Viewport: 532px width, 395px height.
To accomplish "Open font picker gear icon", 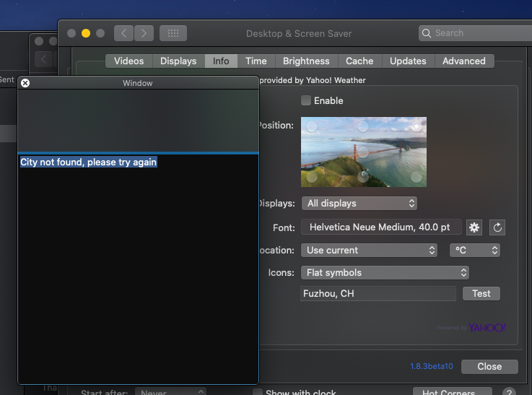I will click(474, 227).
